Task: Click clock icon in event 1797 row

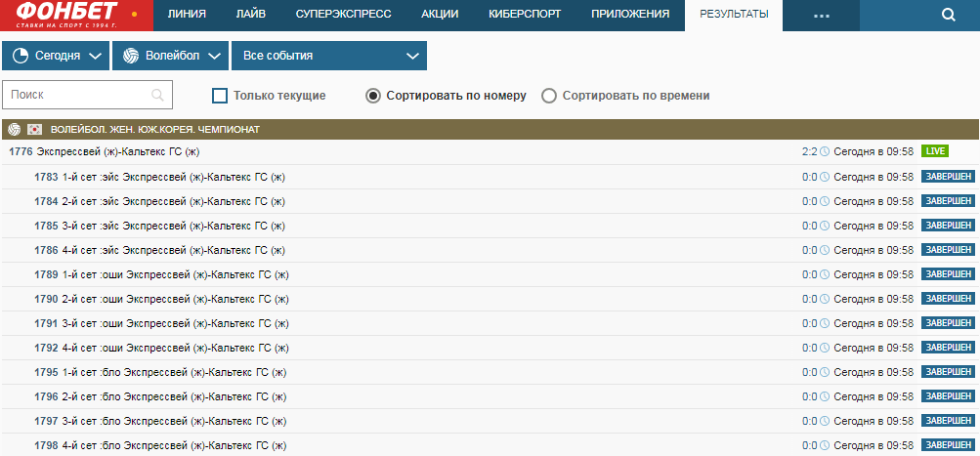Action: pos(825,421)
